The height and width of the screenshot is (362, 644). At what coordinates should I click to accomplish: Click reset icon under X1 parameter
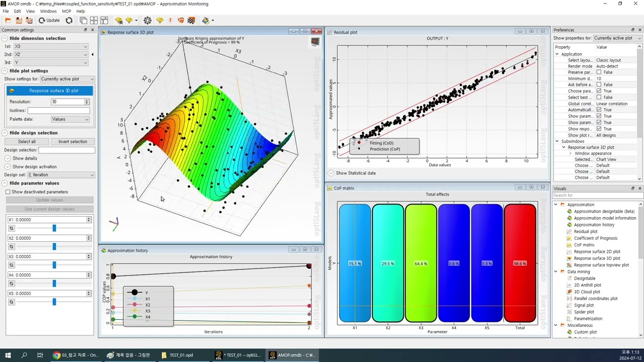pos(12,228)
